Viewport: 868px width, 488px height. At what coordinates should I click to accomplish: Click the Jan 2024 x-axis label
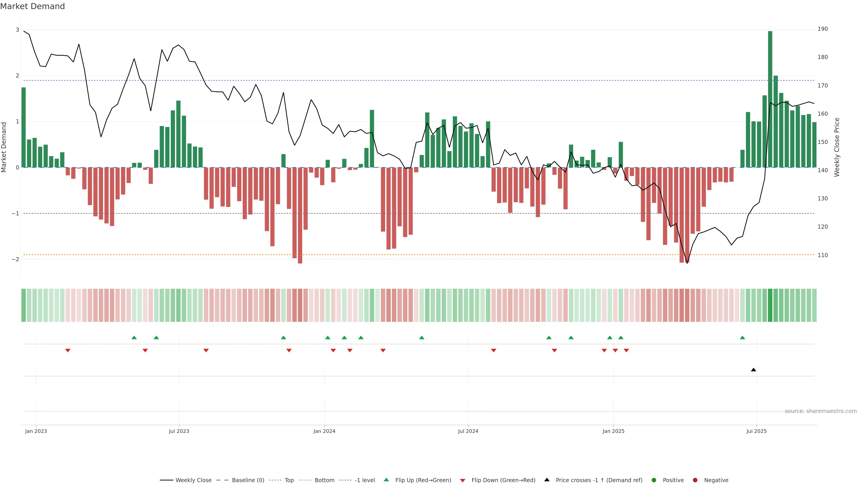[324, 432]
